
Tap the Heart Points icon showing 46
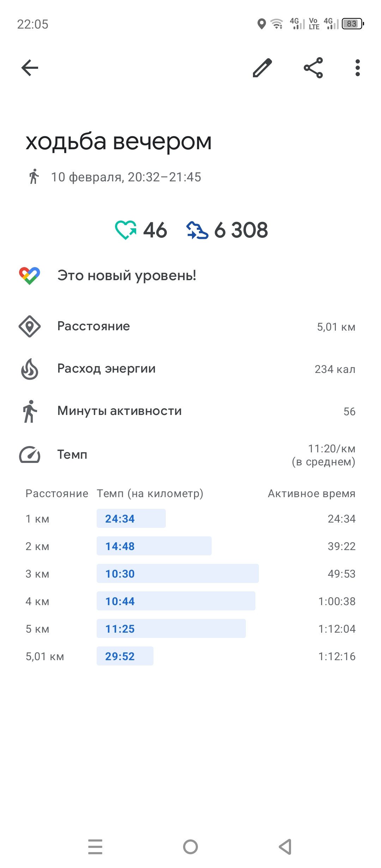126,230
